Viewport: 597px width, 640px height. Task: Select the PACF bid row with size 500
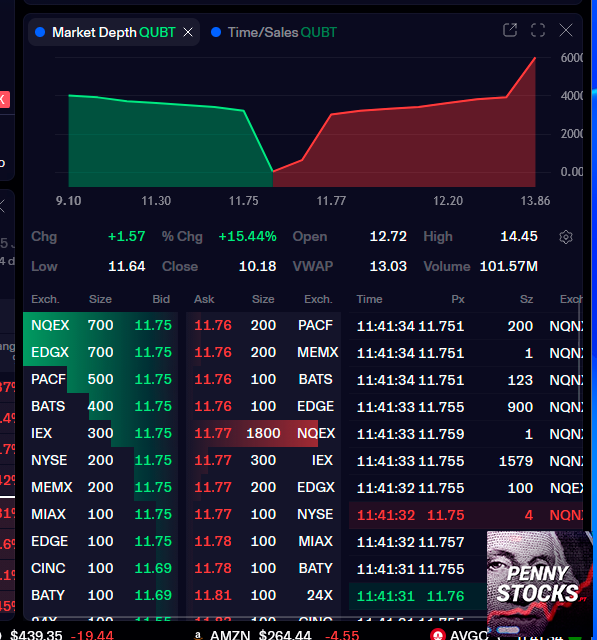coord(101,379)
